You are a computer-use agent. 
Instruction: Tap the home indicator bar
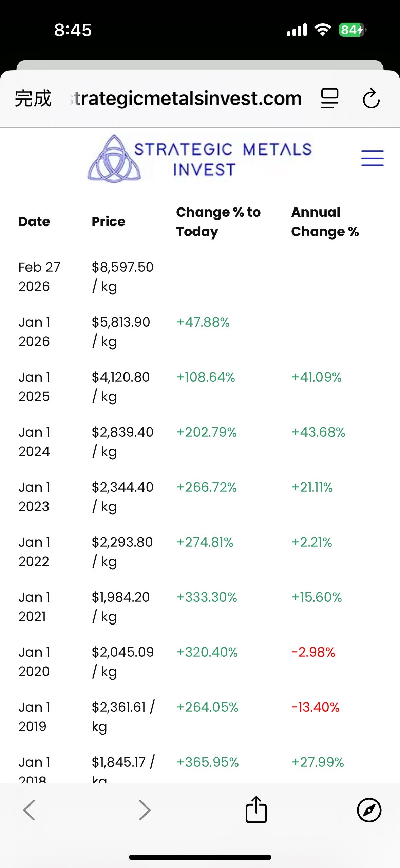pos(200,857)
